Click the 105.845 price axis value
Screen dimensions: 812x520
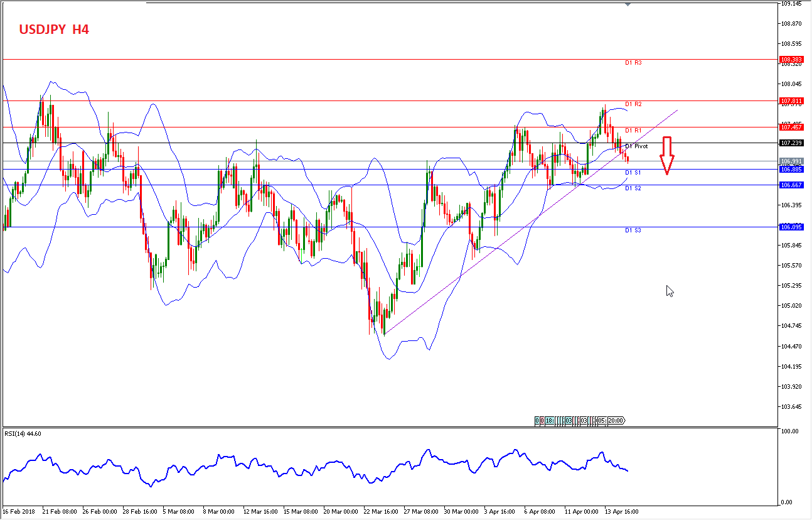coord(791,246)
